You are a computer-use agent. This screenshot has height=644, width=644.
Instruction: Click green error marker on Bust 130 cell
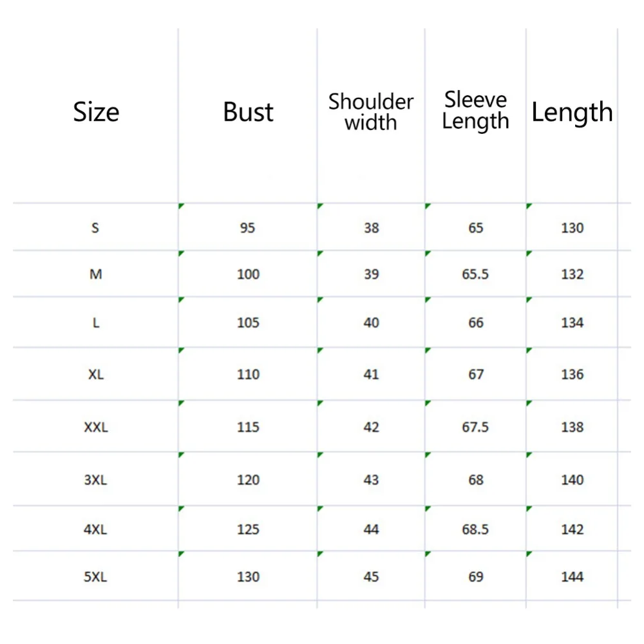pyautogui.click(x=181, y=554)
